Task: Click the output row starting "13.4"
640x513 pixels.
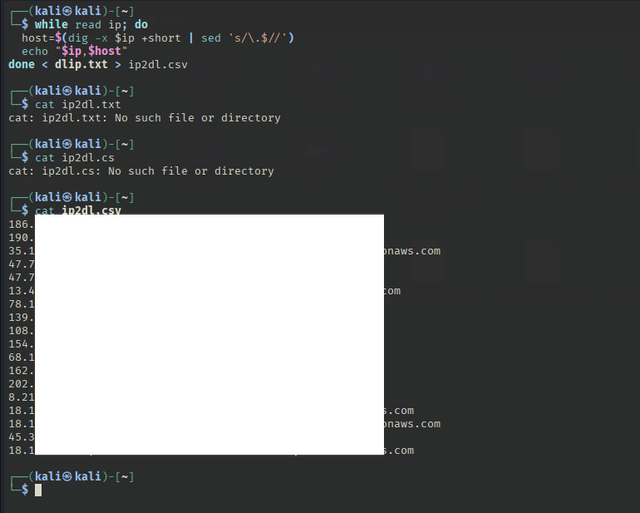Action: (204, 291)
